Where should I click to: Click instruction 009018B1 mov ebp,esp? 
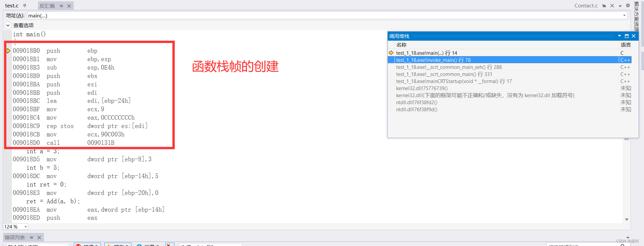coord(62,59)
